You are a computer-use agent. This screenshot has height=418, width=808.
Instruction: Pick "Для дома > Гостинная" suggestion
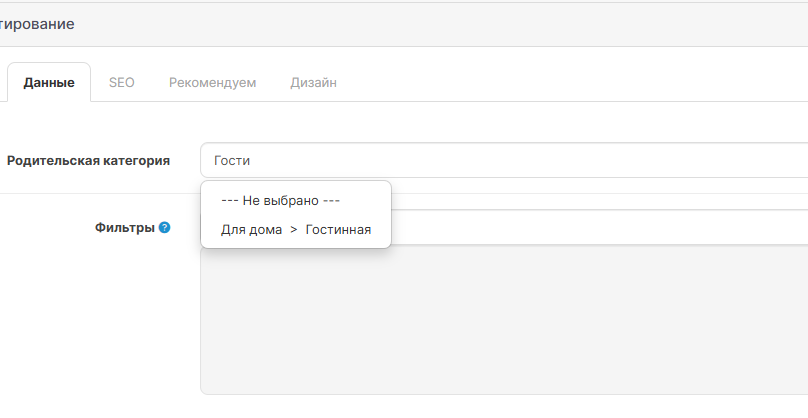(295, 230)
